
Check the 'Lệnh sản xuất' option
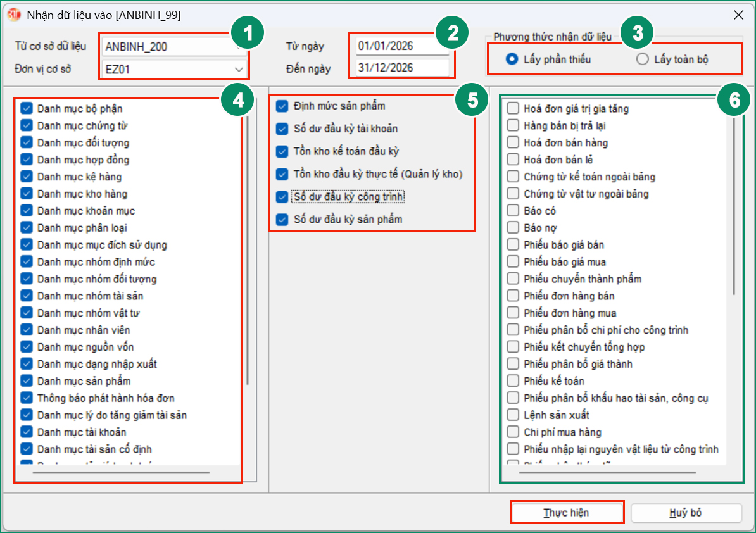[x=513, y=415]
